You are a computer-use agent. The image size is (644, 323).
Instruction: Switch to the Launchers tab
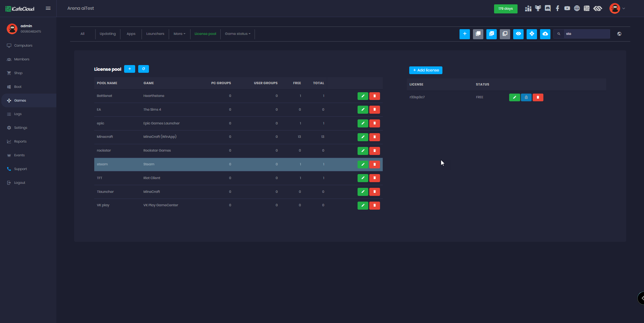(155, 34)
